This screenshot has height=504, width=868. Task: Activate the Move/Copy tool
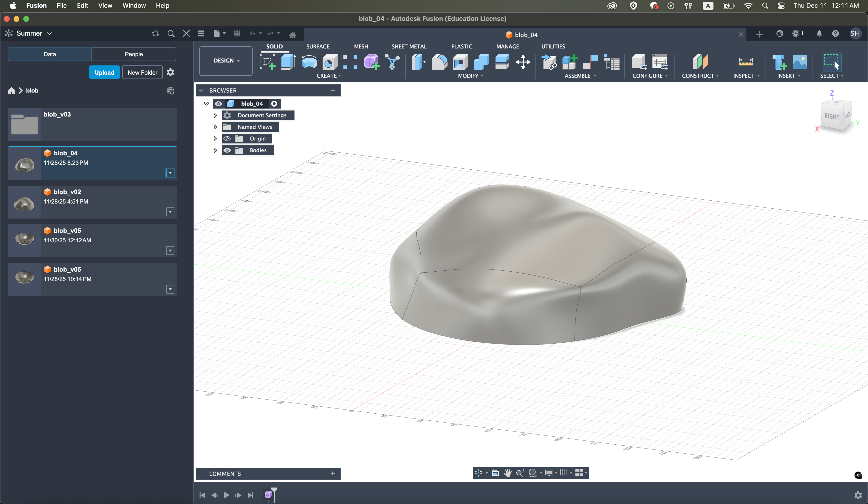[523, 63]
